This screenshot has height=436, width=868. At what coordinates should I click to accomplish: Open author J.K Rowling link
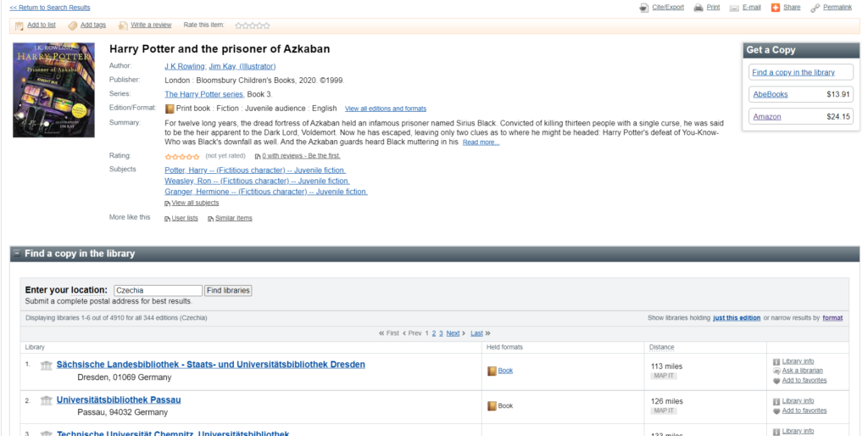pyautogui.click(x=185, y=66)
